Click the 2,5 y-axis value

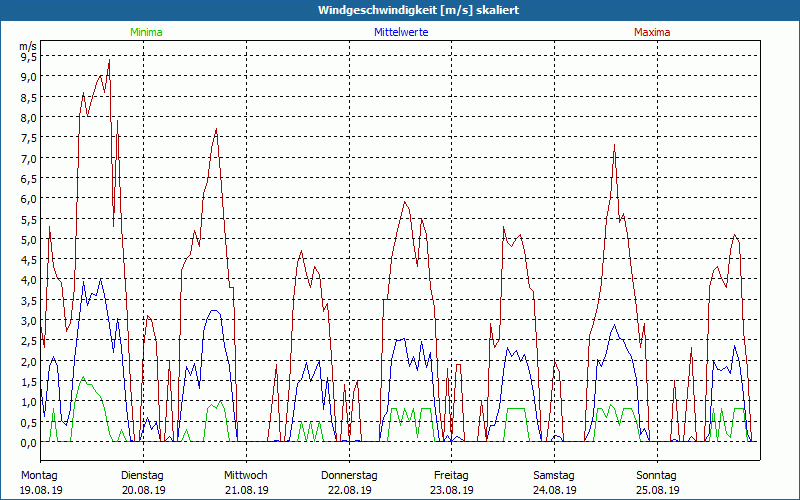click(29, 341)
